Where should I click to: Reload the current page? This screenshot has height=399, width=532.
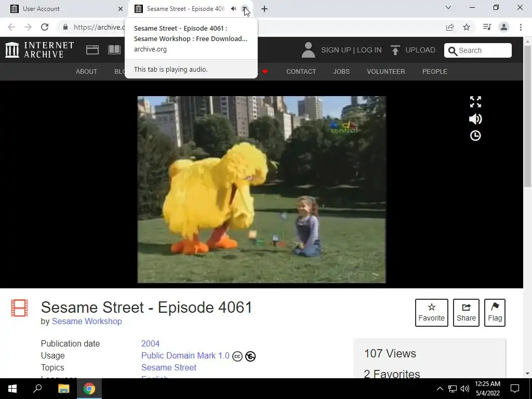[45, 27]
